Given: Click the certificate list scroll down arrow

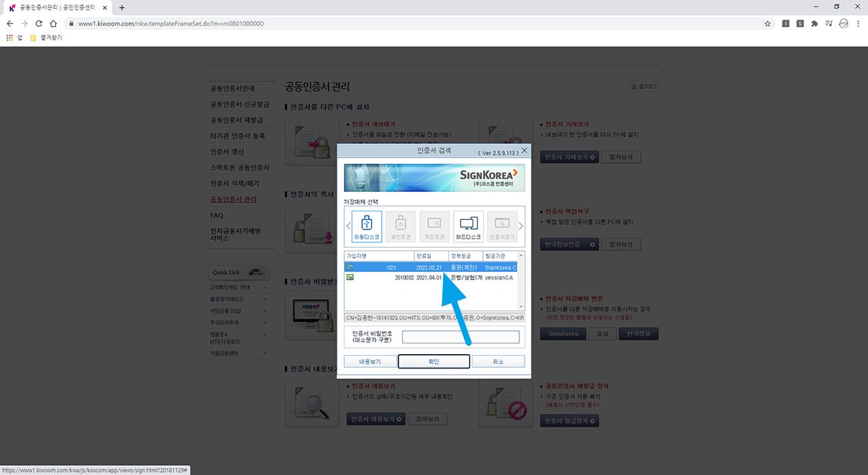Looking at the screenshot, I should [521, 306].
